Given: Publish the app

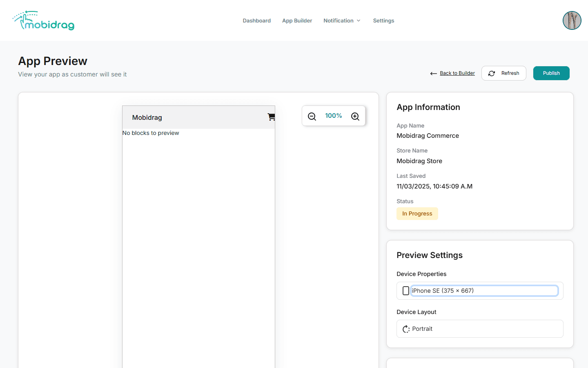Looking at the screenshot, I should pos(551,73).
